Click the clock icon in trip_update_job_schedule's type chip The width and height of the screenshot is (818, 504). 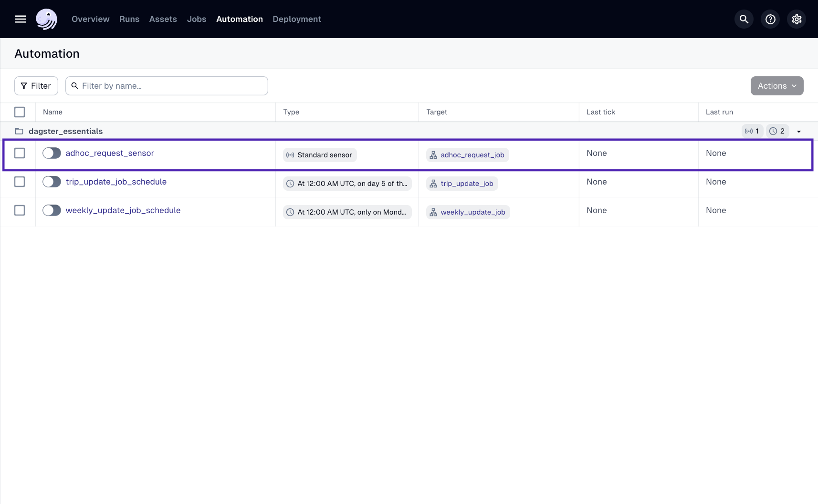(291, 184)
